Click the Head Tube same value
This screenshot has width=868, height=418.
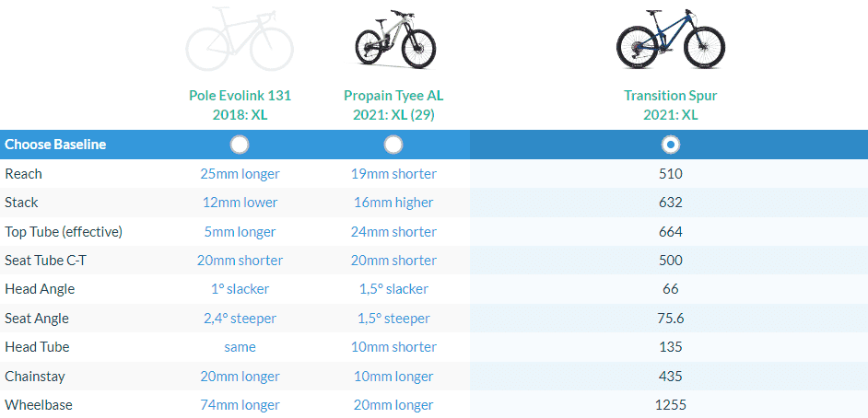coord(240,347)
